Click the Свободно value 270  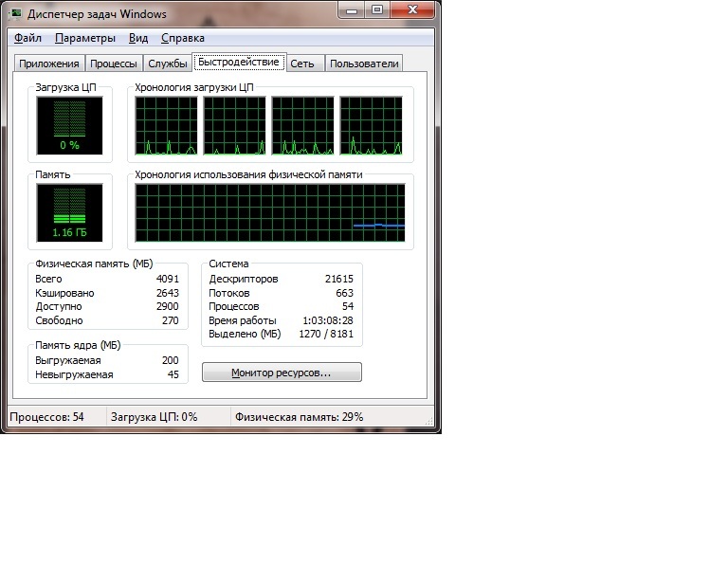(171, 320)
